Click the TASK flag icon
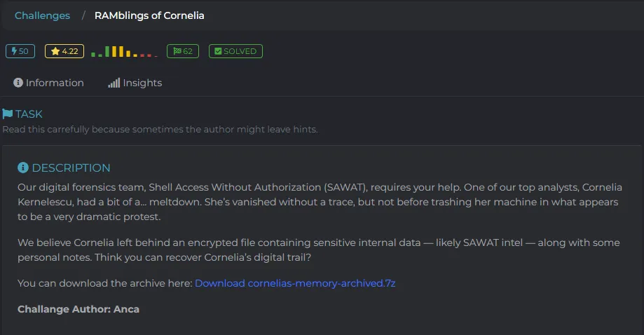The height and width of the screenshot is (335, 644). point(8,114)
